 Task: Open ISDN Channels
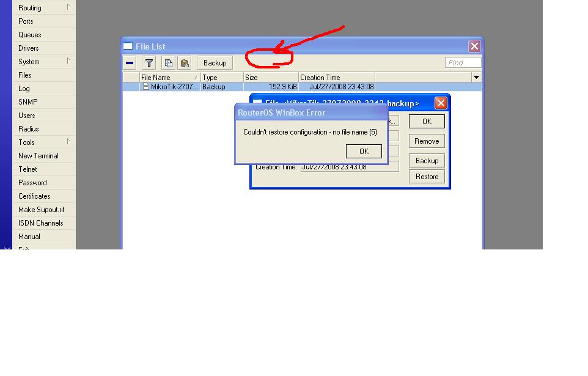coord(44,223)
